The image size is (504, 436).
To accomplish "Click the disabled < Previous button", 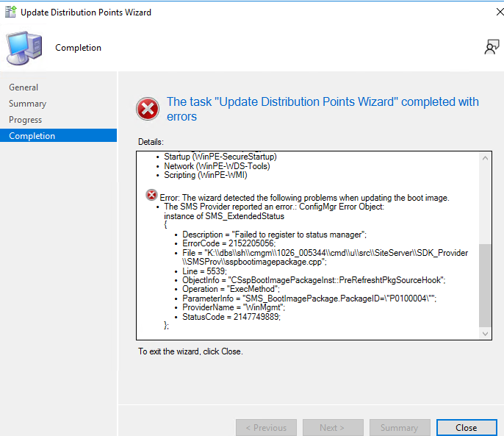I will 266,428.
